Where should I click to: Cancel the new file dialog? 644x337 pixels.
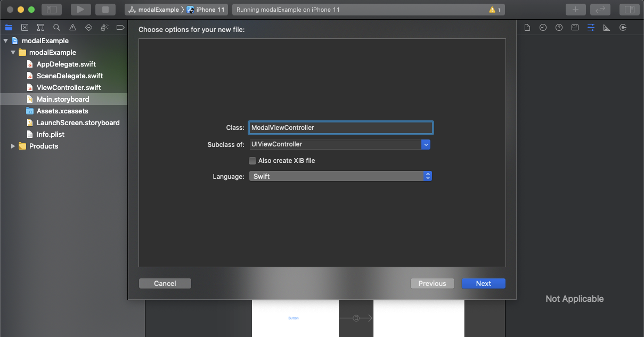tap(165, 284)
